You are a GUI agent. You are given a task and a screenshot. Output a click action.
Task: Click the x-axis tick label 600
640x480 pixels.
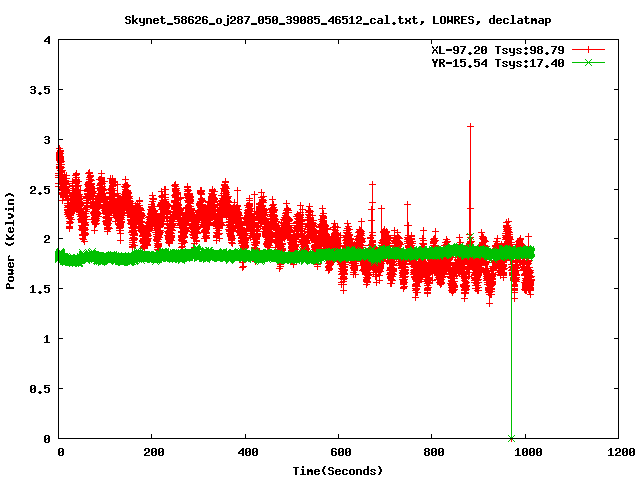click(340, 452)
